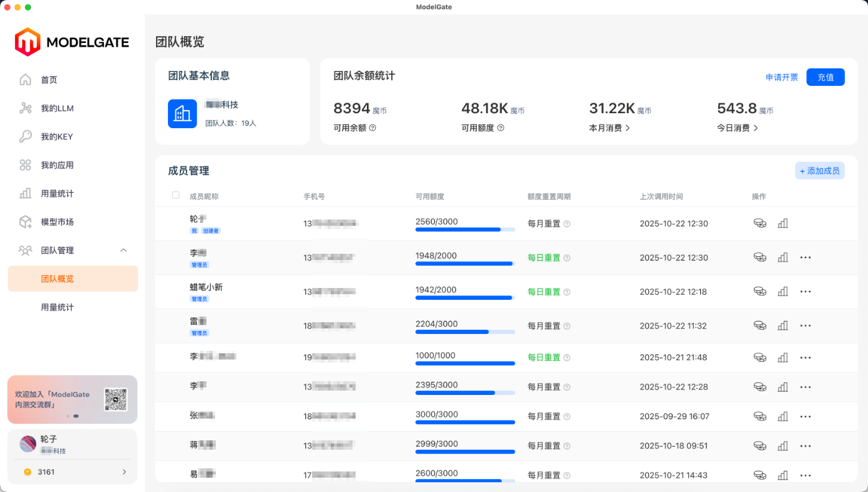The height and width of the screenshot is (492, 868).
Task: Select the 首页 home icon in sidebar
Action: (25, 80)
